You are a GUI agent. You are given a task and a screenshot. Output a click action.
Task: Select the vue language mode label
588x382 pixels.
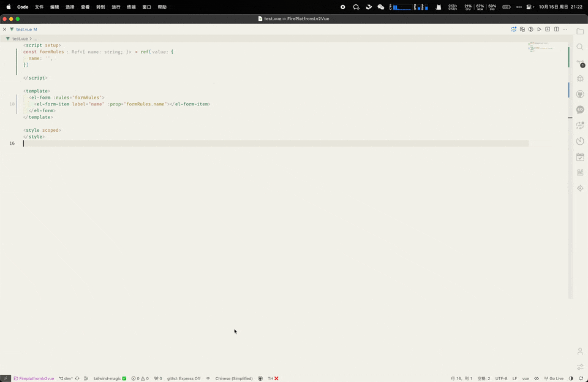pyautogui.click(x=524, y=378)
